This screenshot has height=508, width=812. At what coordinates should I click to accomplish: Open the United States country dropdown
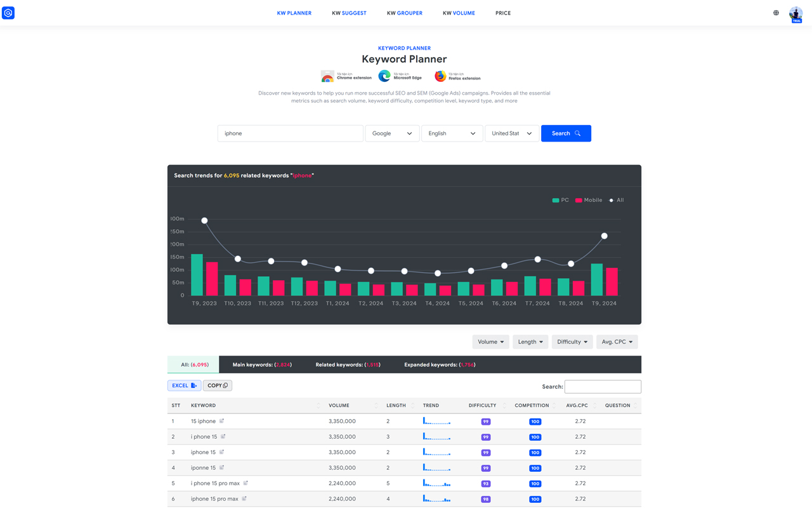[x=511, y=133]
